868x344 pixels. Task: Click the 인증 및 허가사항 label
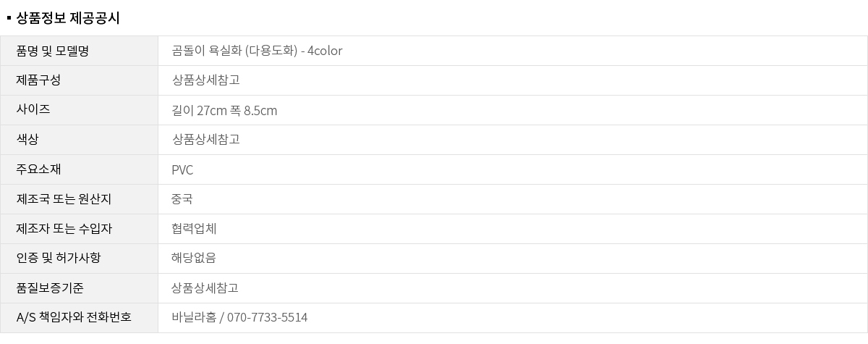pyautogui.click(x=59, y=259)
